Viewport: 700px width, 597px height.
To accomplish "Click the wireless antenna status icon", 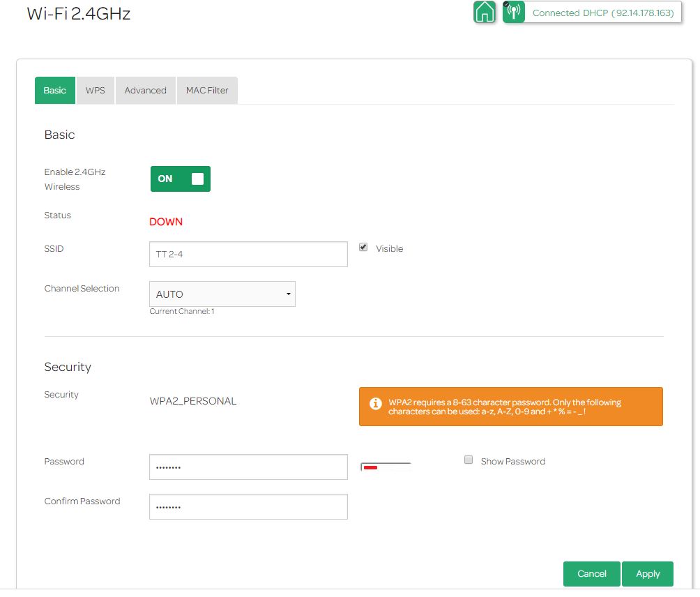I will click(514, 13).
